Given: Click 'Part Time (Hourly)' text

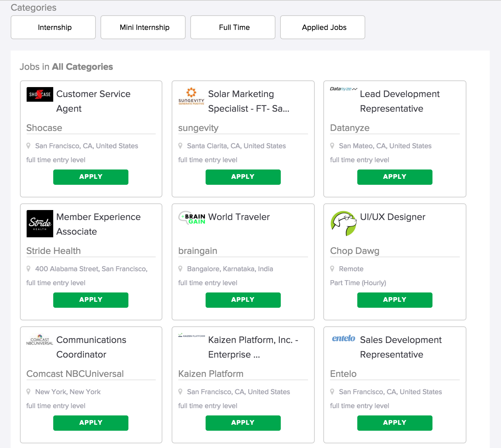Looking at the screenshot, I should click(x=358, y=283).
